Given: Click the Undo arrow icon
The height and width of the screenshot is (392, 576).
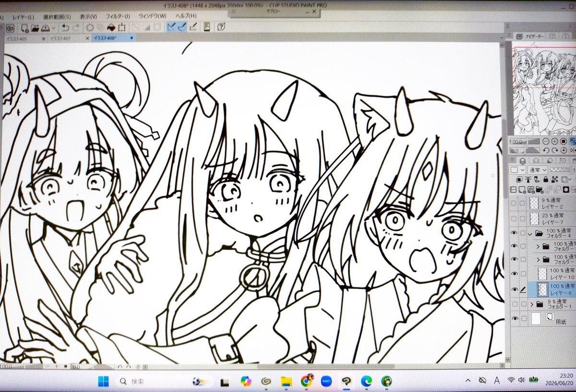Looking at the screenshot, I should coord(65,28).
